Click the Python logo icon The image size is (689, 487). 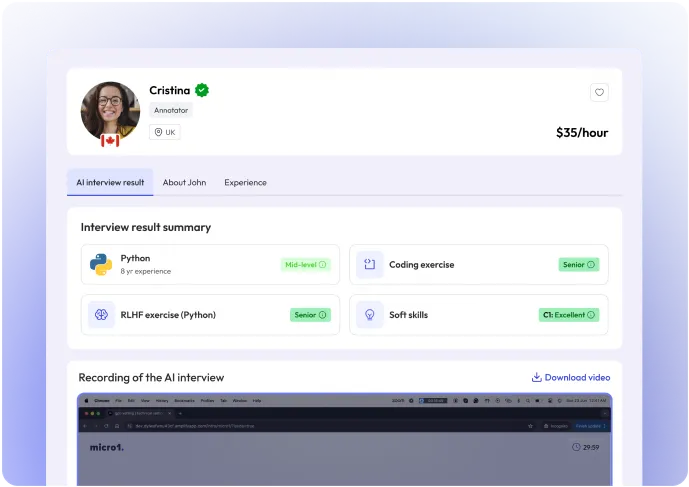101,265
